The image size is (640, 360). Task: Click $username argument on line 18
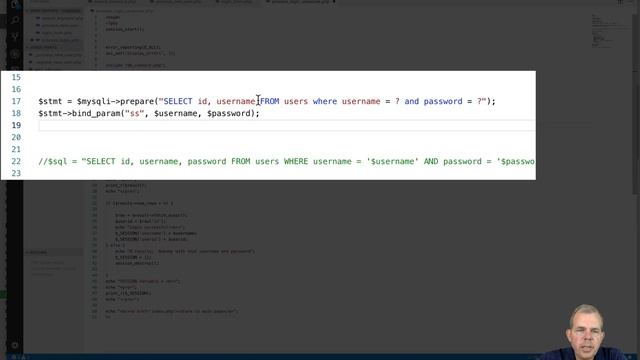pyautogui.click(x=176, y=113)
